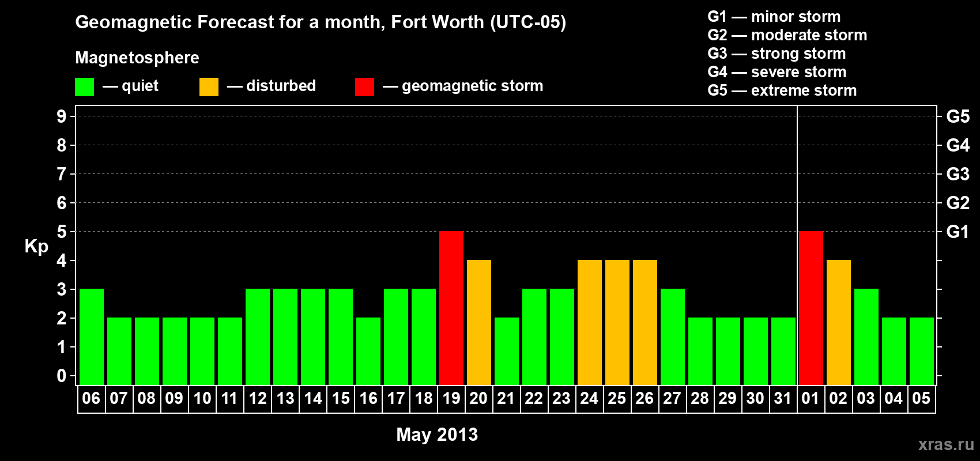Click the G4 label on the right axis
Image resolution: width=980 pixels, height=461 pixels.
tap(958, 146)
